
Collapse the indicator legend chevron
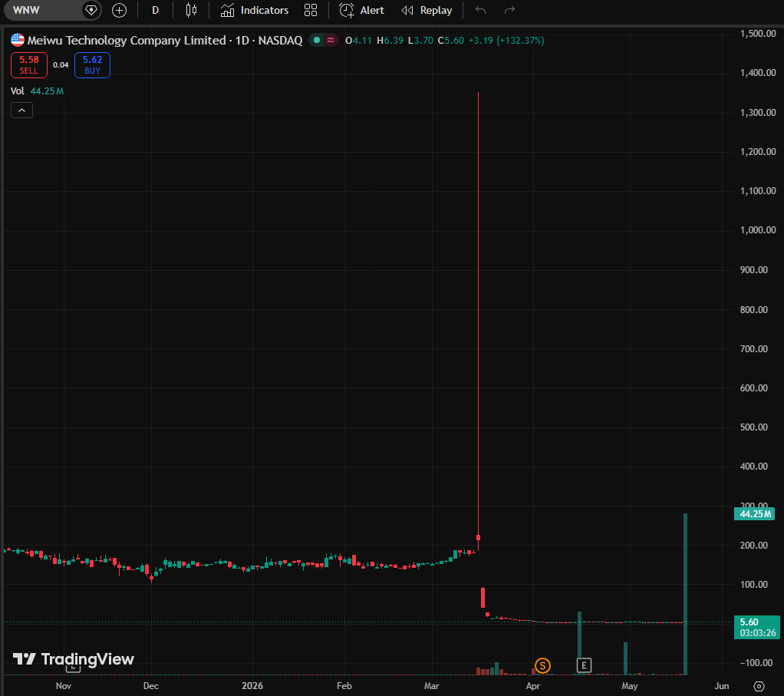22,110
